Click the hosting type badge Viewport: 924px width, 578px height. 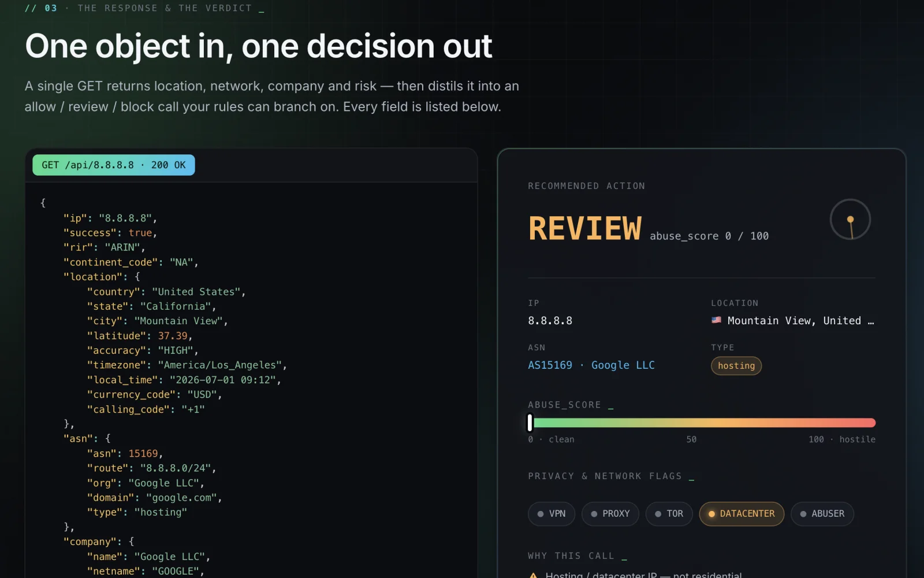click(736, 366)
